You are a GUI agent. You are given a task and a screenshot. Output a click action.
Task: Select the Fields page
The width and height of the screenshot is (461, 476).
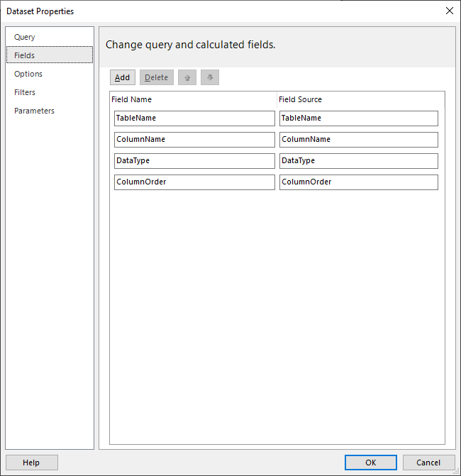click(50, 55)
